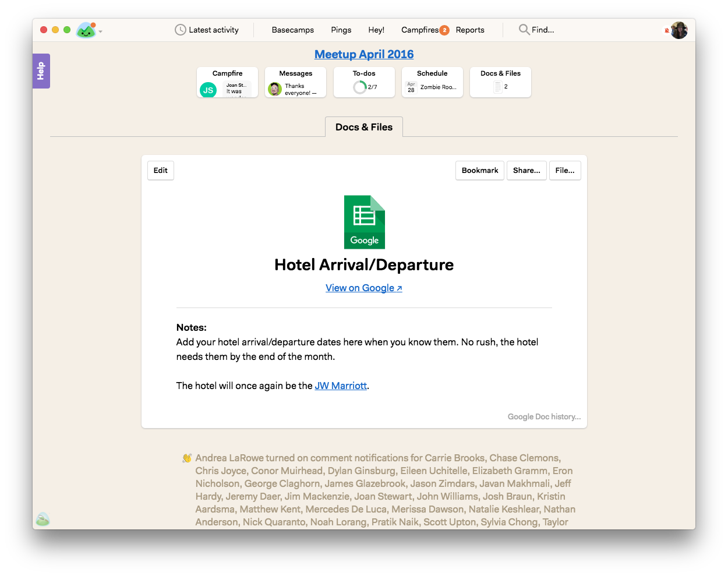Open the Meetup April 2016 project link
728x576 pixels.
coord(364,54)
